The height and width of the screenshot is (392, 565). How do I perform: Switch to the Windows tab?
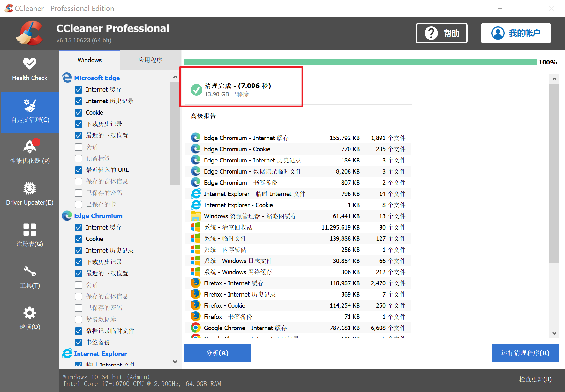[x=89, y=60]
